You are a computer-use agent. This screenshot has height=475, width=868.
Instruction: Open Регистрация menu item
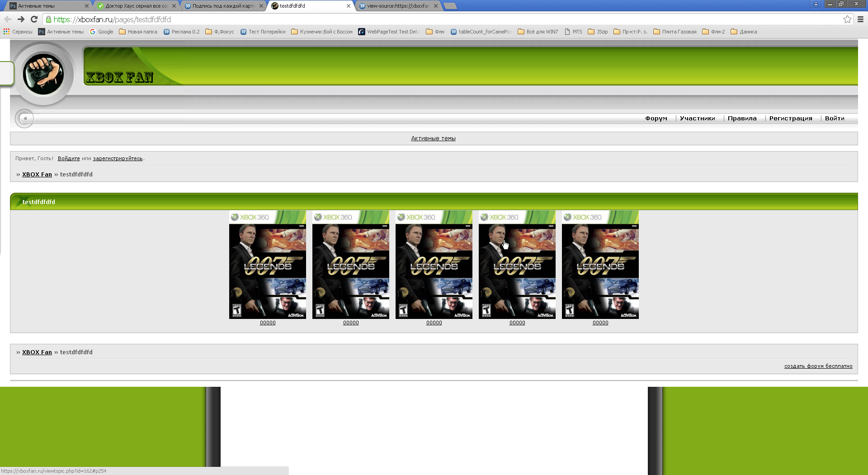(791, 118)
